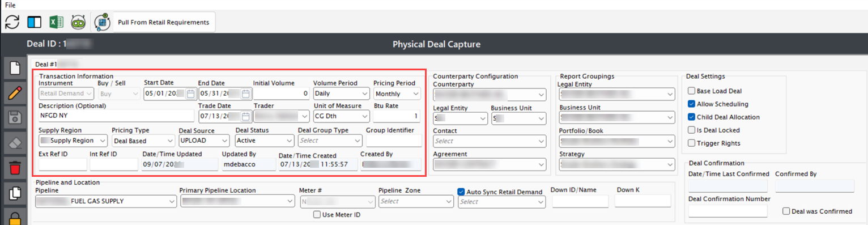Screen dimensions: 868x225
Task: Open Trader dropdown
Action: coord(282,116)
